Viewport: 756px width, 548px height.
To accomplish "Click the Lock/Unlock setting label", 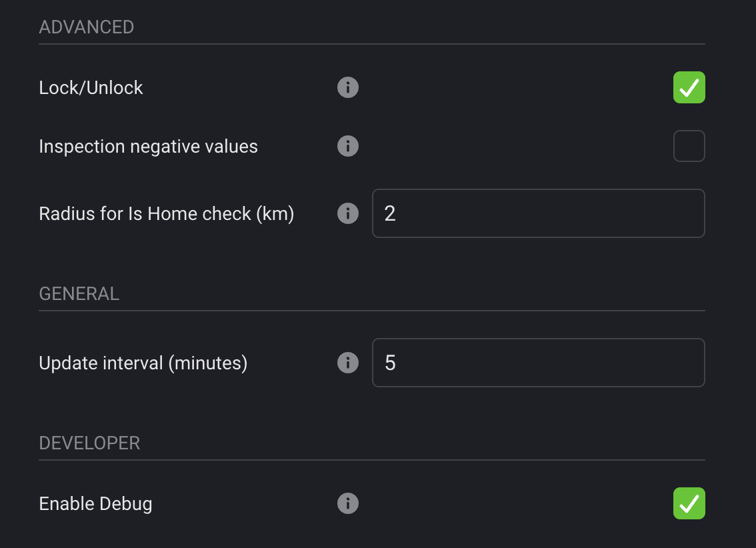I will [91, 87].
